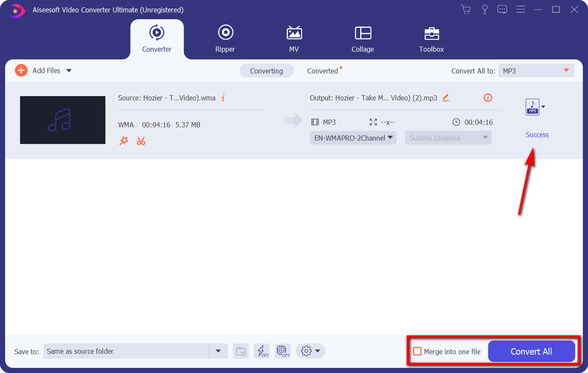Open the Convert All to MP3 dropdown
The width and height of the screenshot is (588, 373).
(536, 71)
